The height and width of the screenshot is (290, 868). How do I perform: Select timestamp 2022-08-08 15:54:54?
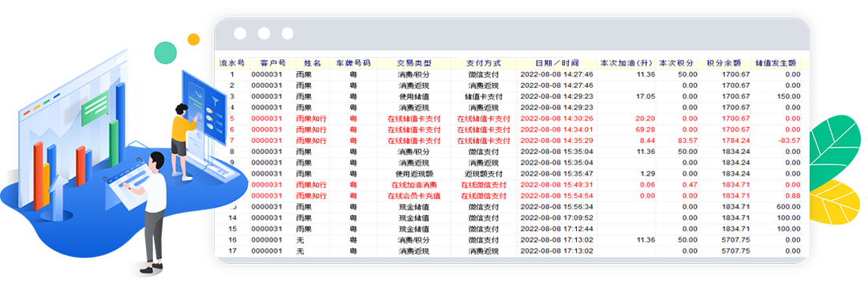[557, 196]
